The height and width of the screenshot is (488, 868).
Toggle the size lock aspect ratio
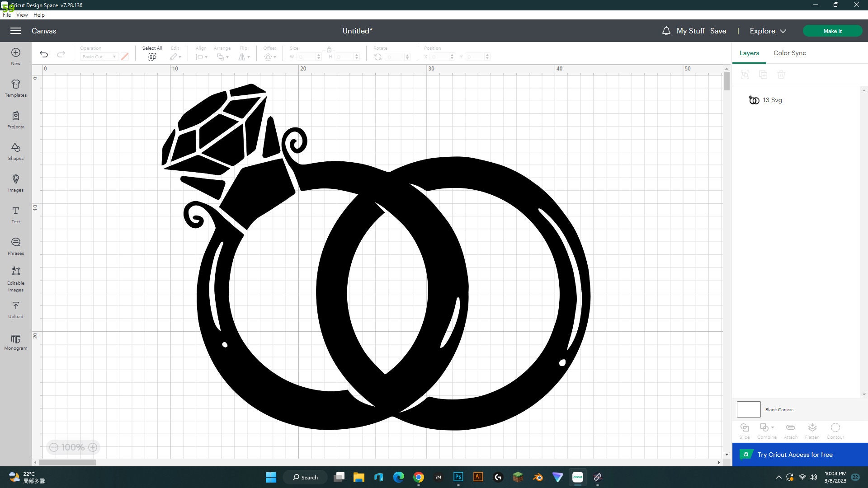[329, 50]
